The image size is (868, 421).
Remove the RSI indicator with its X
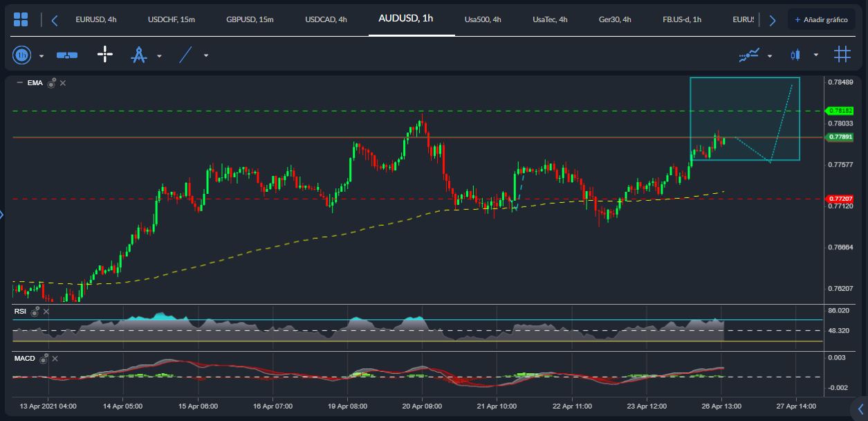click(46, 312)
